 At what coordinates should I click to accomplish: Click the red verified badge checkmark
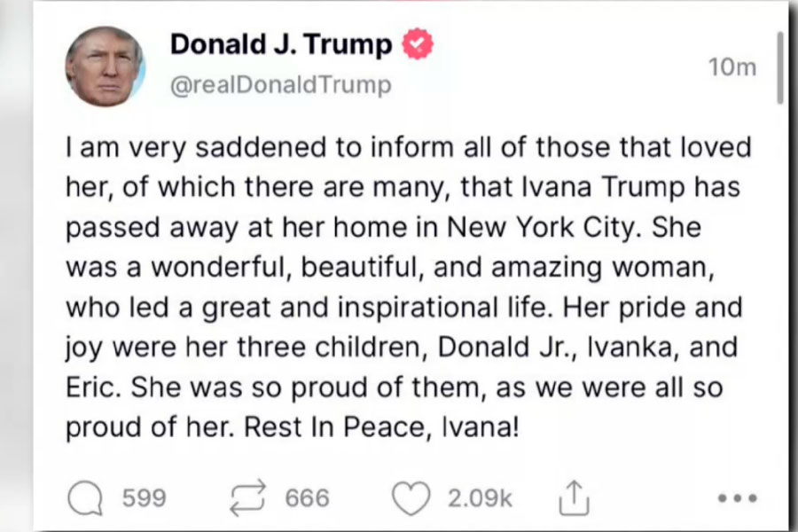[419, 44]
